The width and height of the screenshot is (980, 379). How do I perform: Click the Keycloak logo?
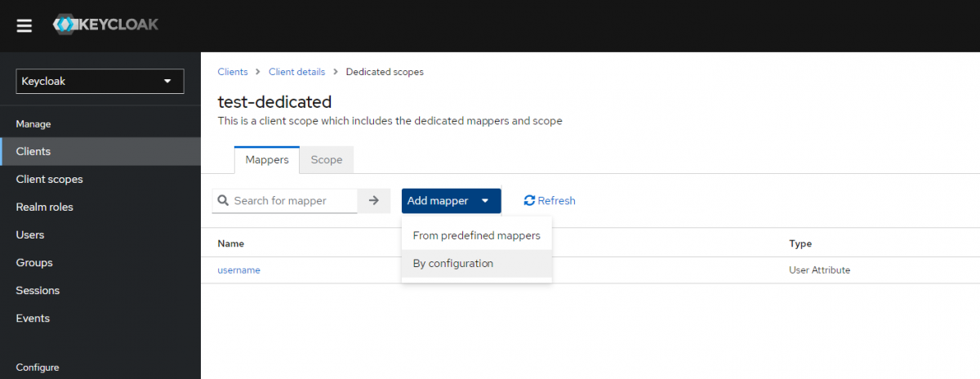click(x=106, y=25)
